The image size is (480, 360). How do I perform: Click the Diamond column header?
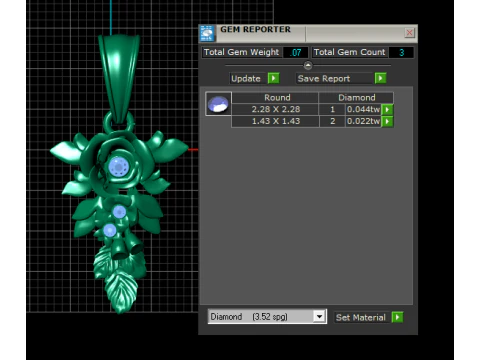click(356, 98)
